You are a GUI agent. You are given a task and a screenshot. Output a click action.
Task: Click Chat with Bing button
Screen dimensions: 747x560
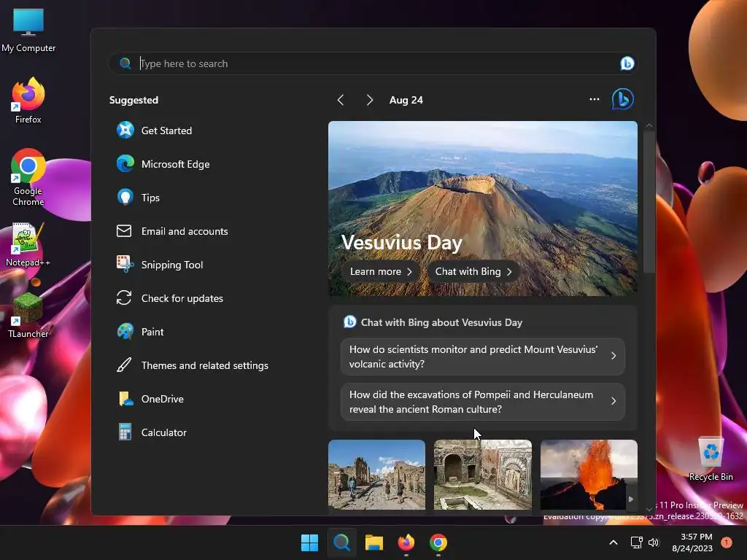(x=473, y=271)
